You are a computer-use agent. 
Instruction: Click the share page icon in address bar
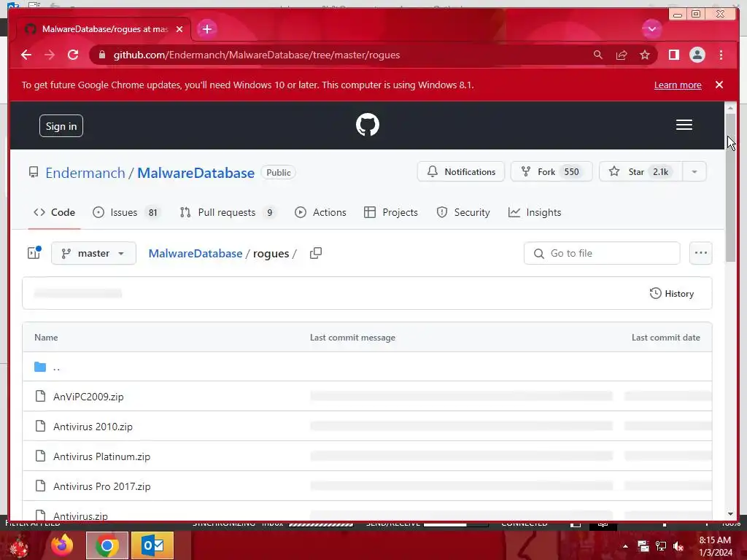(622, 55)
